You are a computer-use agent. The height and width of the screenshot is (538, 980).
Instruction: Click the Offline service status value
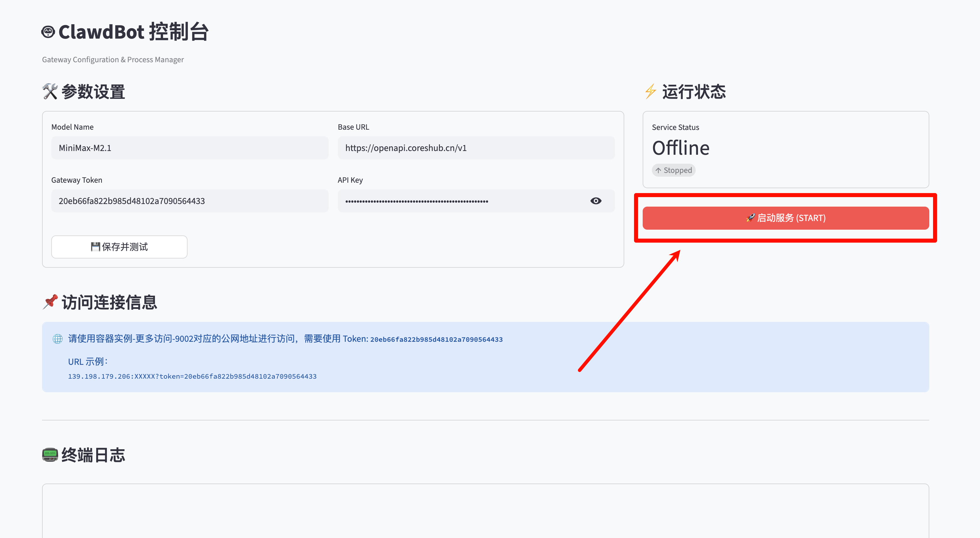681,148
